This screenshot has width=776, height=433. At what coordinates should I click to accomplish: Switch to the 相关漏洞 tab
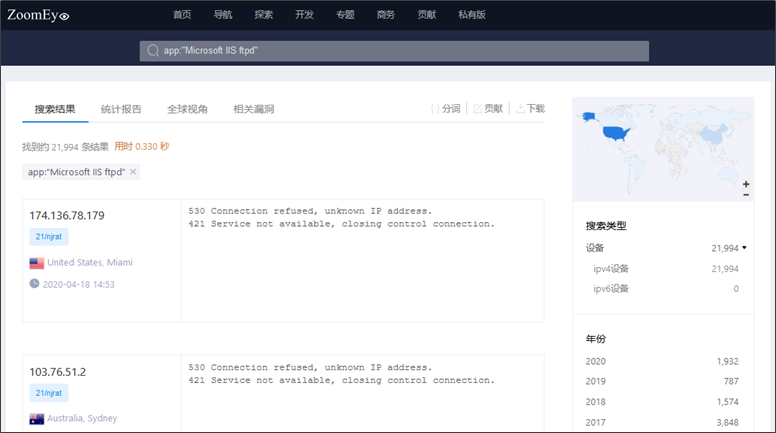(x=254, y=109)
